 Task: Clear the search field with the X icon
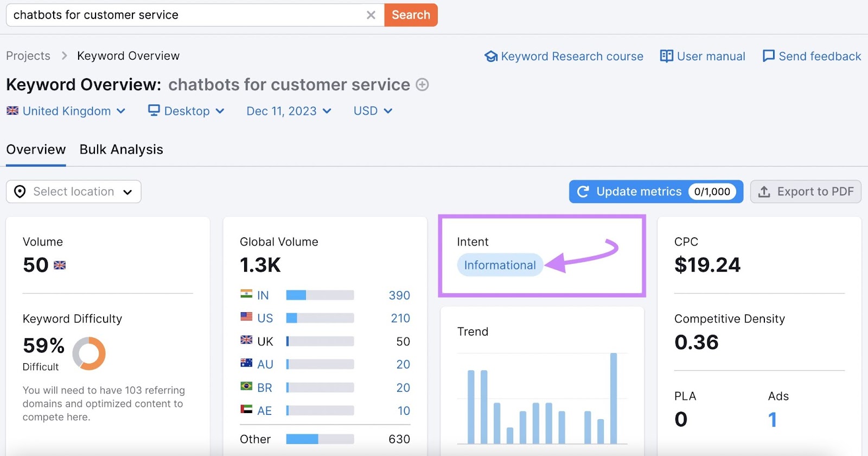pos(371,15)
